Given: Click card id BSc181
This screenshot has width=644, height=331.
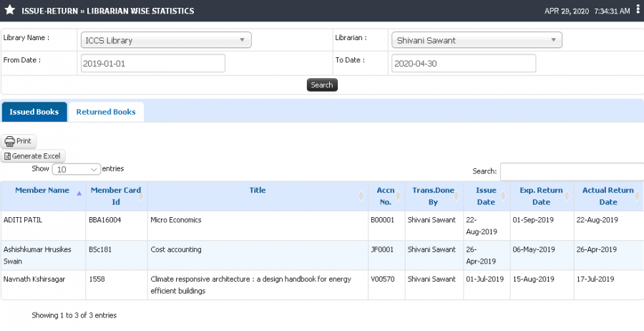Looking at the screenshot, I should [x=100, y=249].
